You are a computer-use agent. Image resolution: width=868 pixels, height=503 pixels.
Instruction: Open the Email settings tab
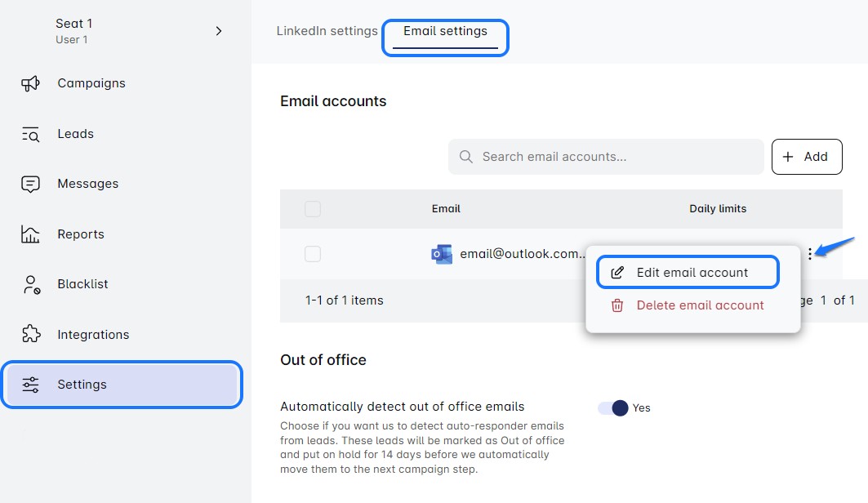click(x=445, y=32)
